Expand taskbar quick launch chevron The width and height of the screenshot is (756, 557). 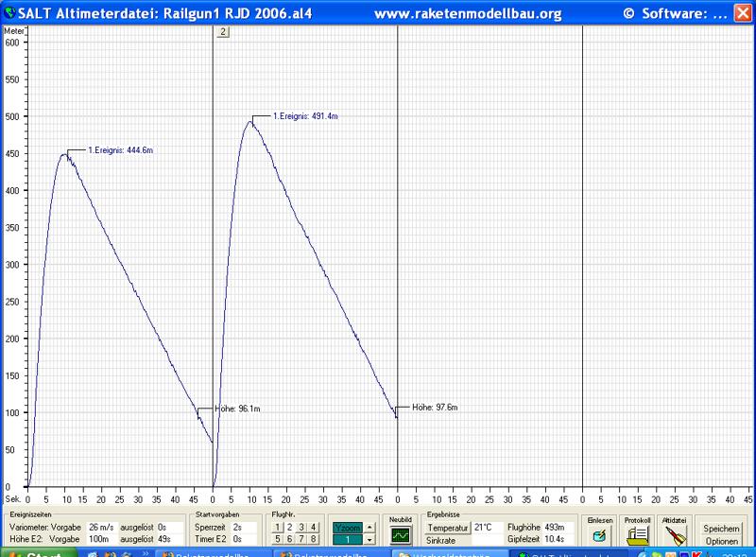(146, 553)
